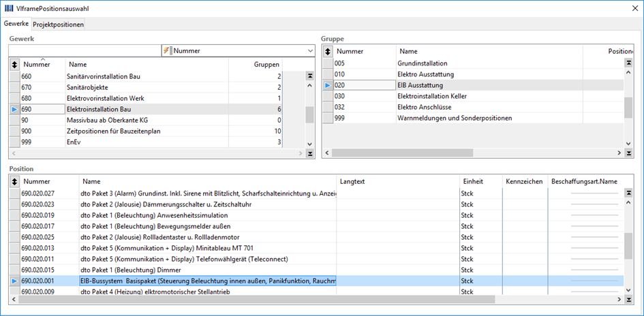Select Gewerk row Zeitpositionen für Bauzeitenplan
Viewport: 644px width, 316px height.
146,131
